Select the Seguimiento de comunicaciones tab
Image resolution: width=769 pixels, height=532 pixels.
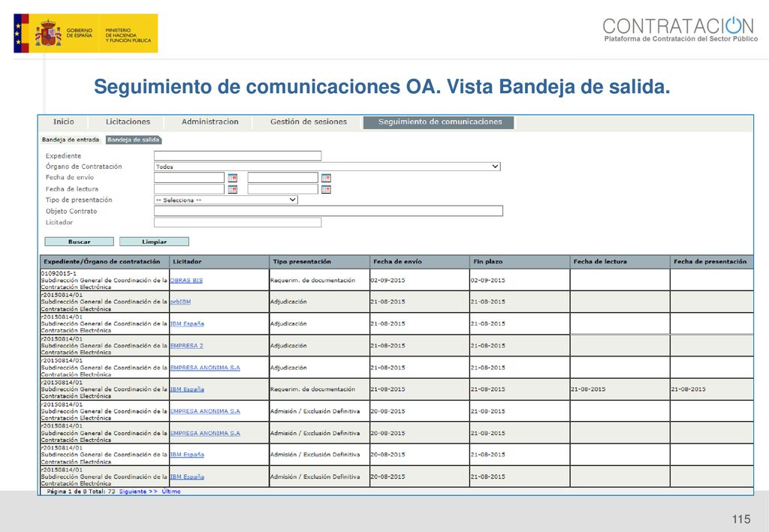439,122
